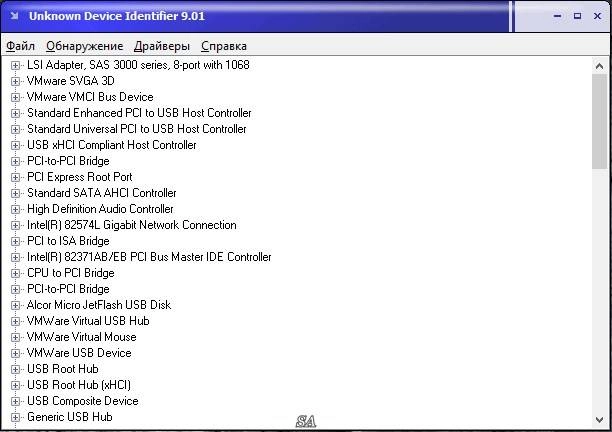Select Standard Universal PCI to USB Host Controller

137,129
